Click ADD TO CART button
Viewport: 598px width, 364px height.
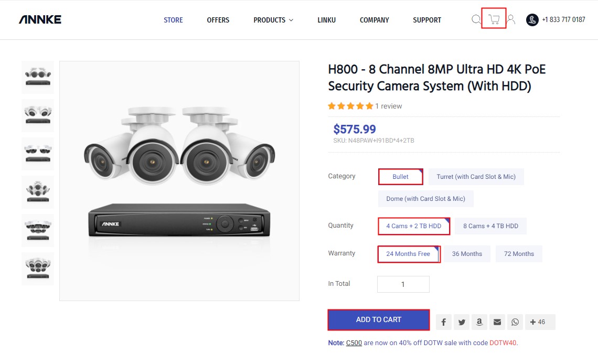click(x=379, y=320)
